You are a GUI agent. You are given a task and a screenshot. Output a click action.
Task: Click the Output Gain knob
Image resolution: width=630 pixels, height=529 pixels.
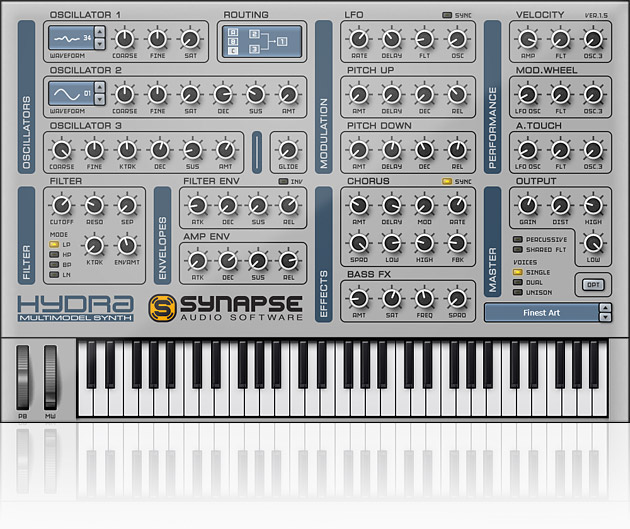point(528,205)
